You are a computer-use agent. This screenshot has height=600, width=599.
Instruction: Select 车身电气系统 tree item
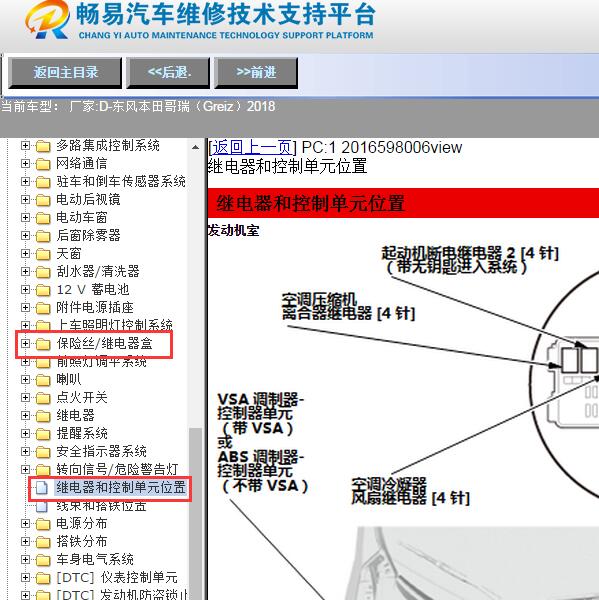95,559
